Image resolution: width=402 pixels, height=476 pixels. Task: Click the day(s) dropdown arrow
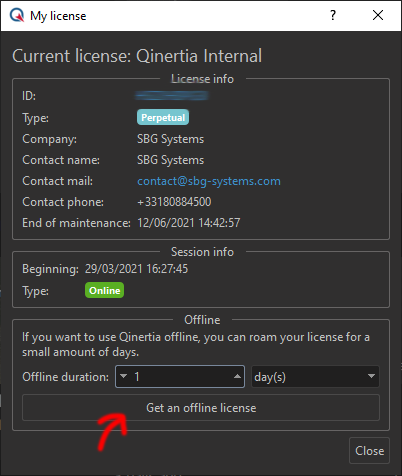coord(371,376)
